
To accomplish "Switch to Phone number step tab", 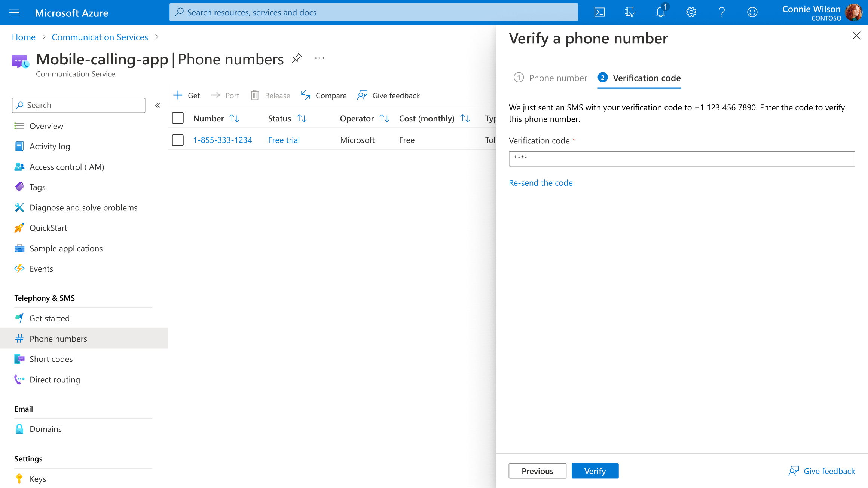I will pyautogui.click(x=550, y=78).
